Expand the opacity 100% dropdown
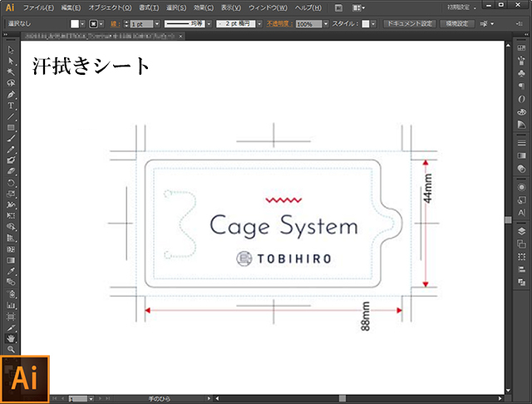The height and width of the screenshot is (404, 532). tap(327, 24)
